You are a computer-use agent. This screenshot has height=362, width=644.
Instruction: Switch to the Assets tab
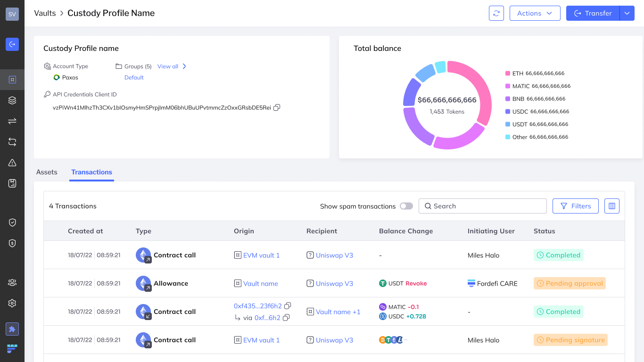tap(47, 172)
